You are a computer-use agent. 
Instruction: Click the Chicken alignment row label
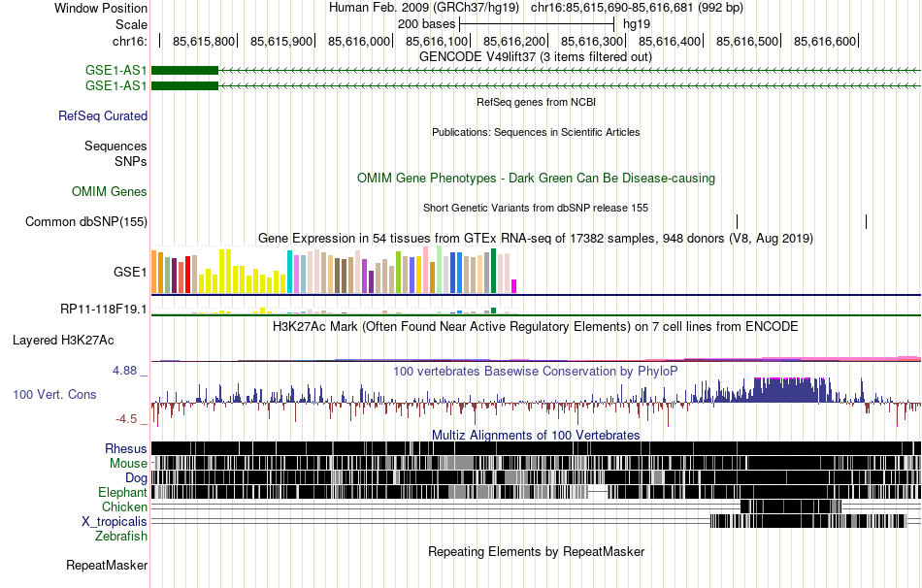[x=124, y=506]
